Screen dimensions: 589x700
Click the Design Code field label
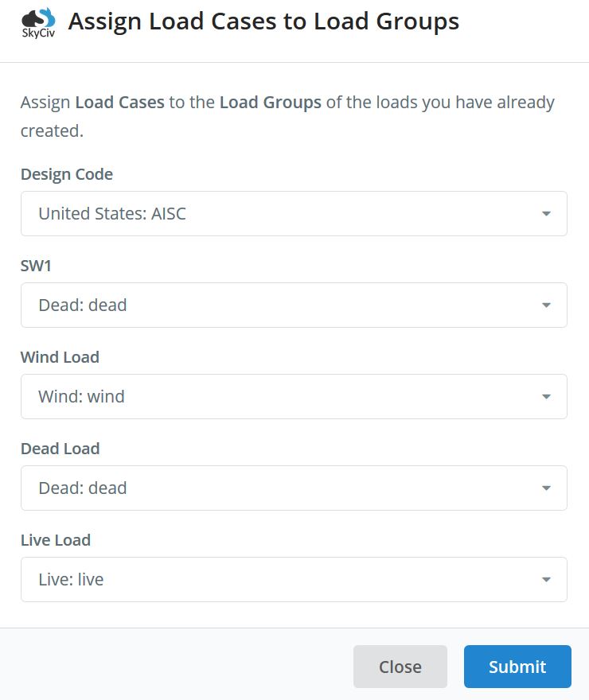[67, 174]
